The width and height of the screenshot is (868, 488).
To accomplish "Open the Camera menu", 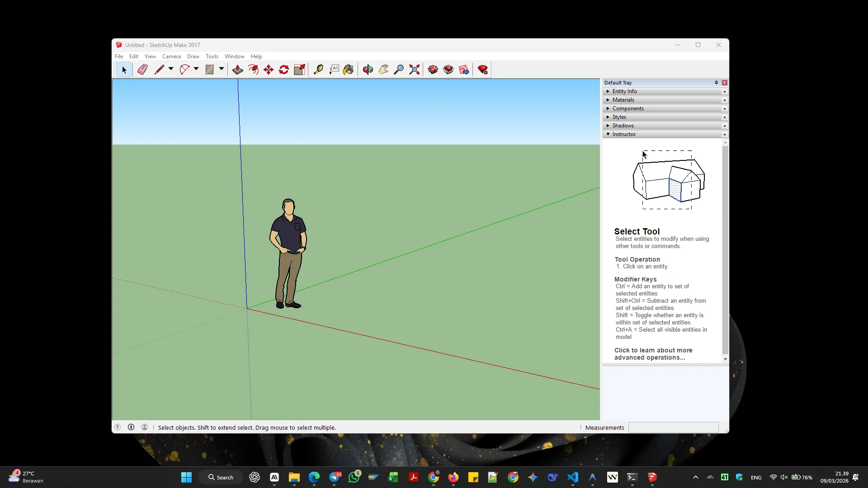I will coord(171,56).
